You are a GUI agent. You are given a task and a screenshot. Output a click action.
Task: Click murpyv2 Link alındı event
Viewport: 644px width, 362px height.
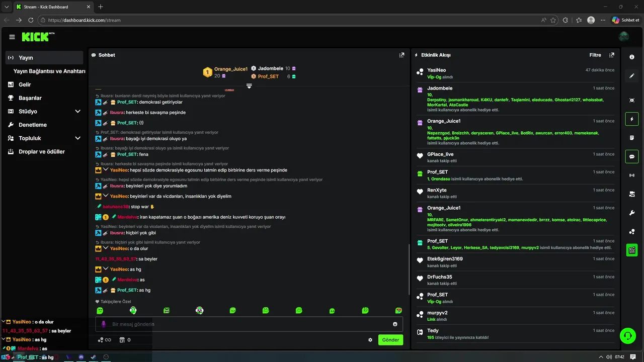(x=516, y=316)
